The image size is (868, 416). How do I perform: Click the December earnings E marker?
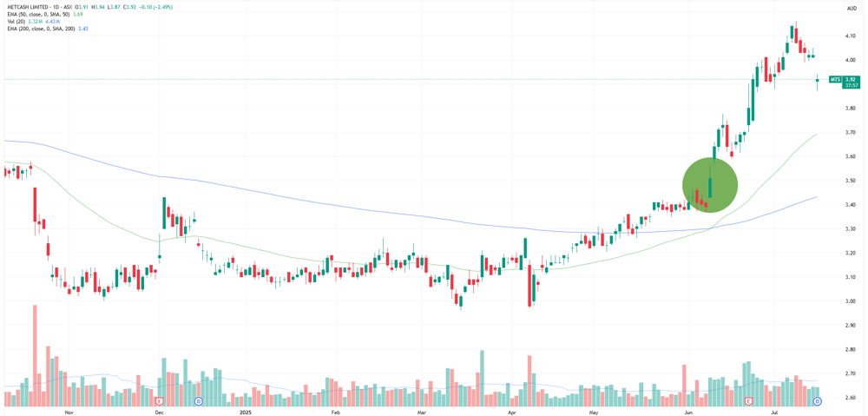160,400
